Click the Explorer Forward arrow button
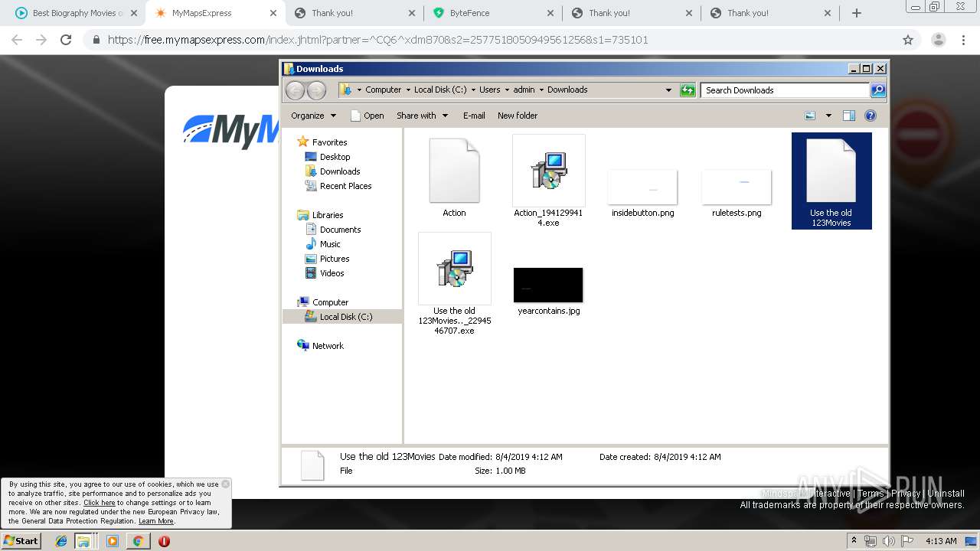Viewport: 980px width, 551px height. pyautogui.click(x=316, y=90)
